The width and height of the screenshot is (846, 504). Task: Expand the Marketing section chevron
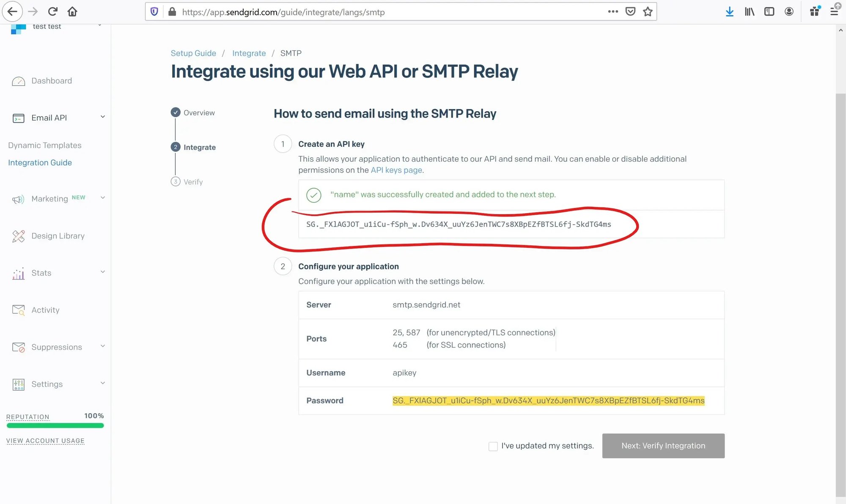click(102, 198)
